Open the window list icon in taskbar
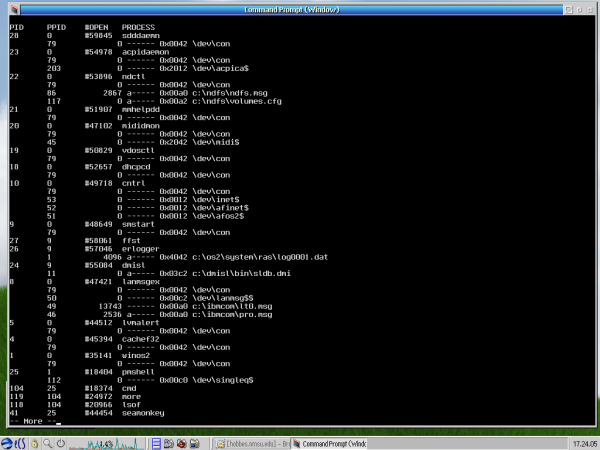The height and width of the screenshot is (450, 600). pyautogui.click(x=156, y=443)
